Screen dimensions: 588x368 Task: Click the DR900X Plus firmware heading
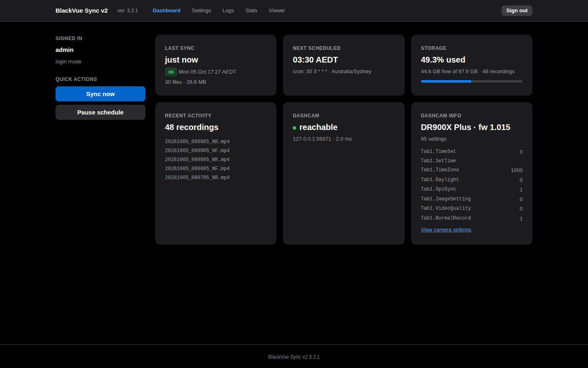tap(465, 127)
